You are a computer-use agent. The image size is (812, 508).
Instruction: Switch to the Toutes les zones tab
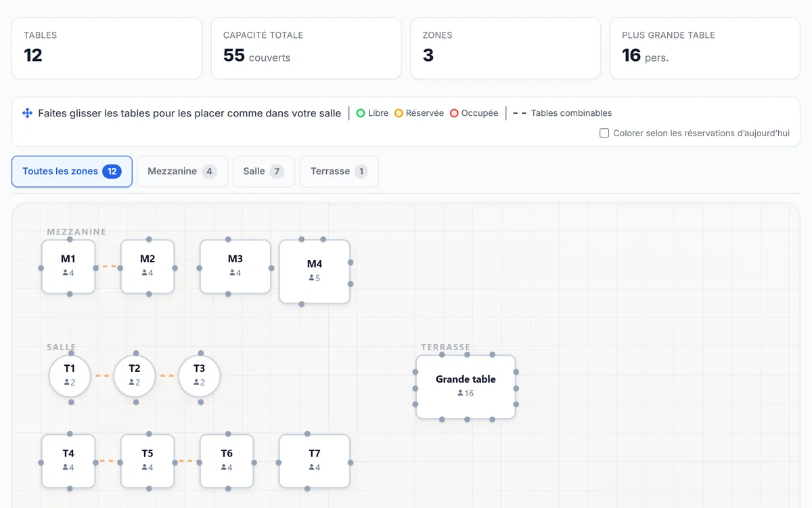72,171
